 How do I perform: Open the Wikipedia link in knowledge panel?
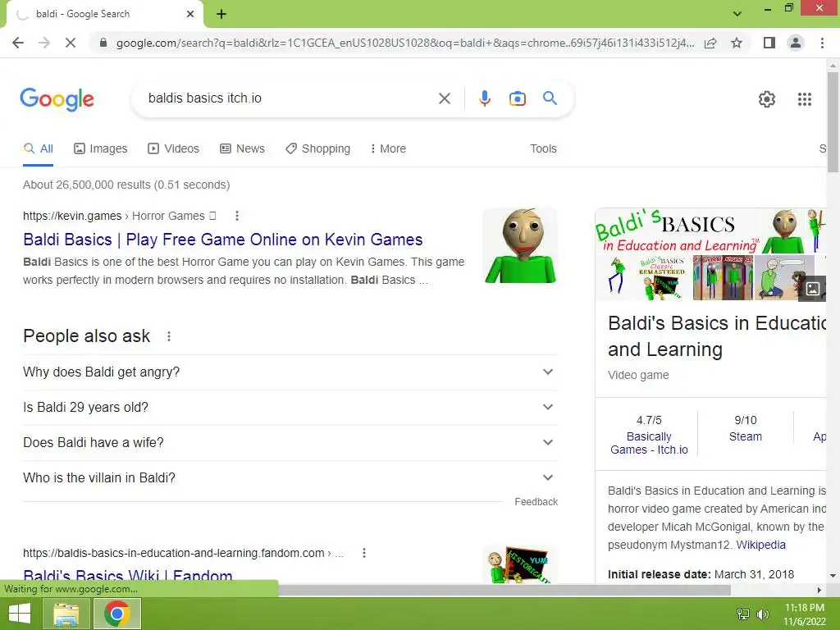click(760, 545)
